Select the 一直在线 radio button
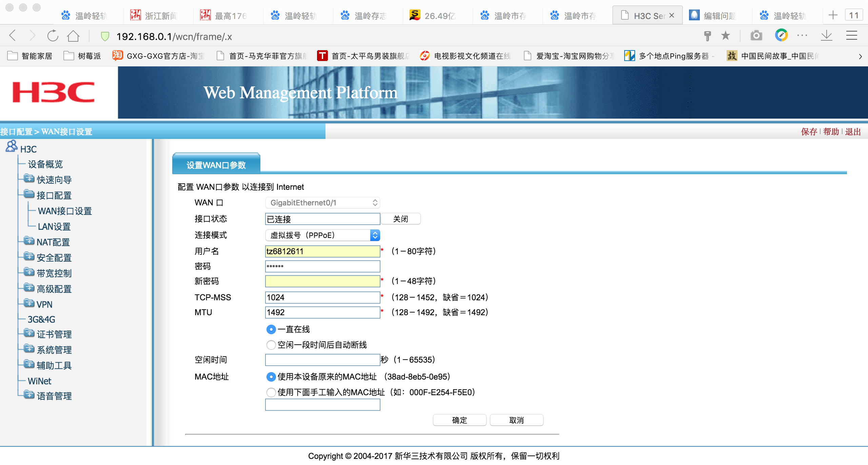Viewport: 868px width, 465px height. (271, 329)
